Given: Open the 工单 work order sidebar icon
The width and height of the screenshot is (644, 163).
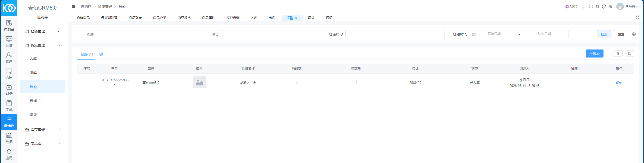Looking at the screenshot, I should pyautogui.click(x=9, y=106).
